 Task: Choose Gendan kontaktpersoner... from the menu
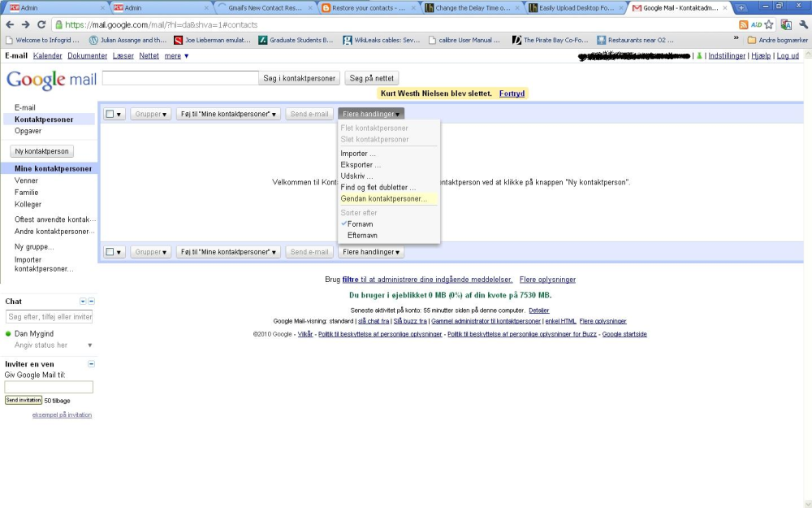click(x=384, y=198)
